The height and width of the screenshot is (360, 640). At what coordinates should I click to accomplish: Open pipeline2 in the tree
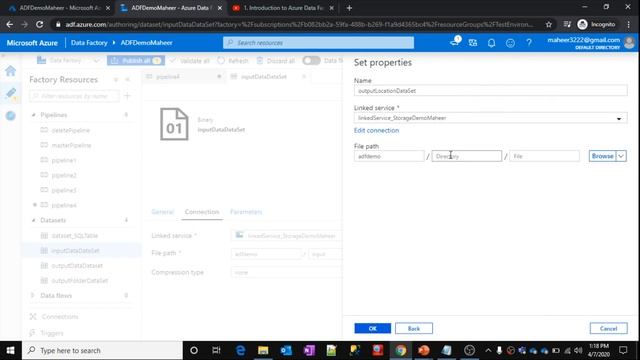point(64,175)
